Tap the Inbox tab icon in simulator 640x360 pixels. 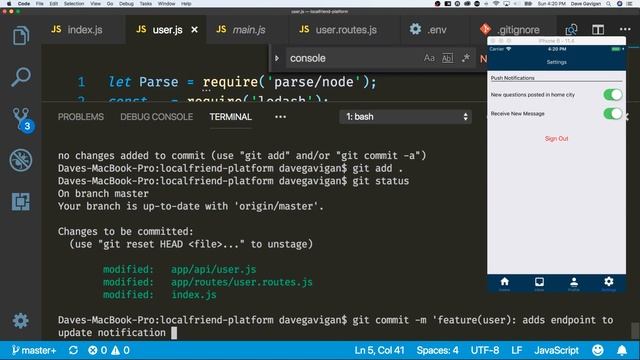[539, 283]
